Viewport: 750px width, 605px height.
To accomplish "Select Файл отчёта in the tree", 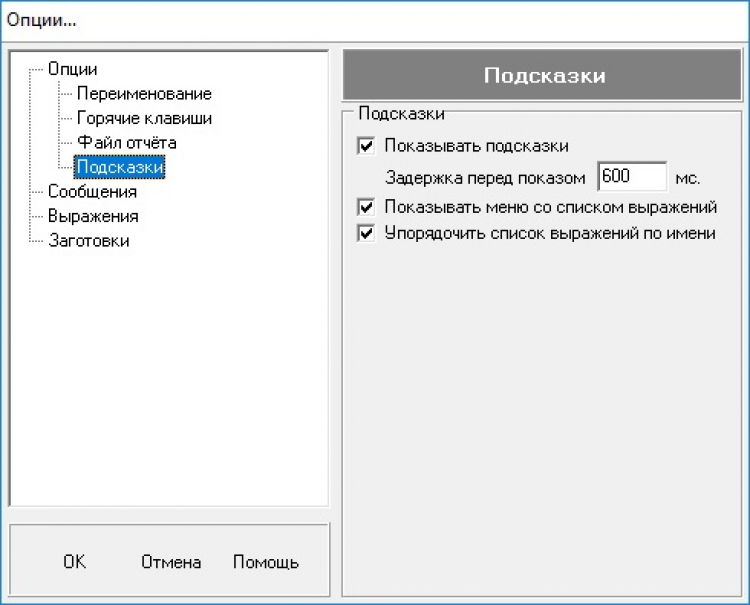I will point(126,143).
